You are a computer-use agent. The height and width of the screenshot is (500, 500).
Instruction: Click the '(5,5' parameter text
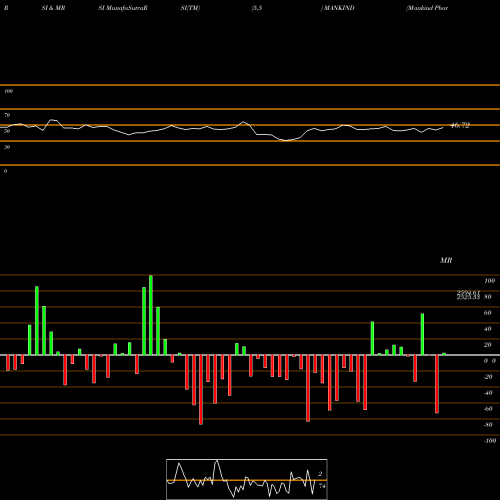pos(257,8)
